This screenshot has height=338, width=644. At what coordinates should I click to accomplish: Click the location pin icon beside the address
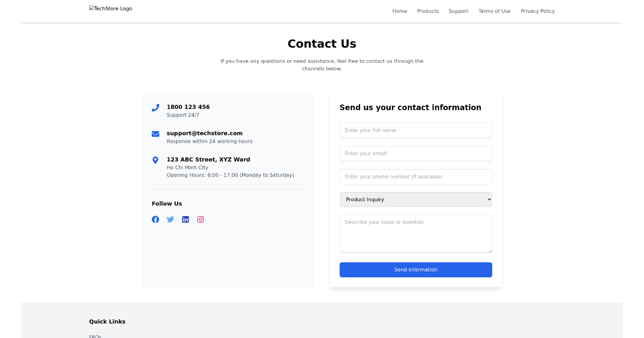pos(155,160)
